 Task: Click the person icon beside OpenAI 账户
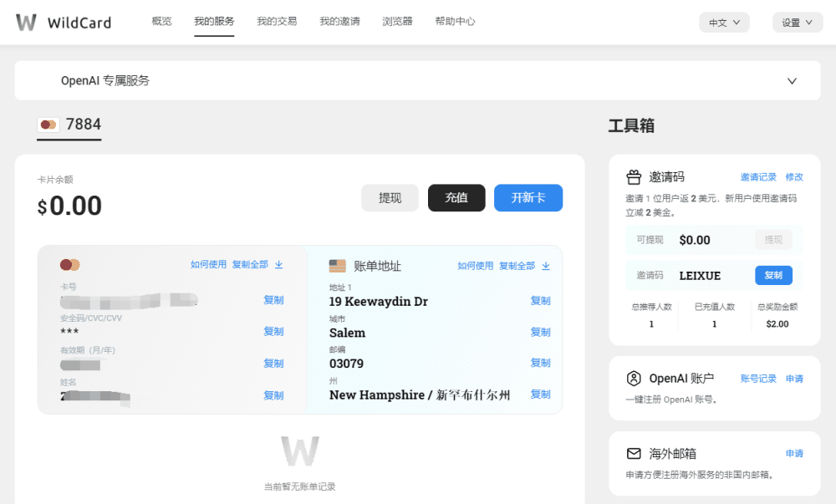click(634, 378)
